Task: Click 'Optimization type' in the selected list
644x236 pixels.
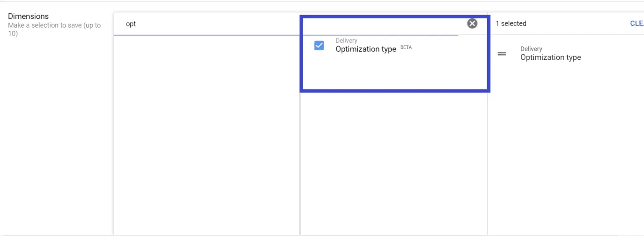Action: [551, 57]
